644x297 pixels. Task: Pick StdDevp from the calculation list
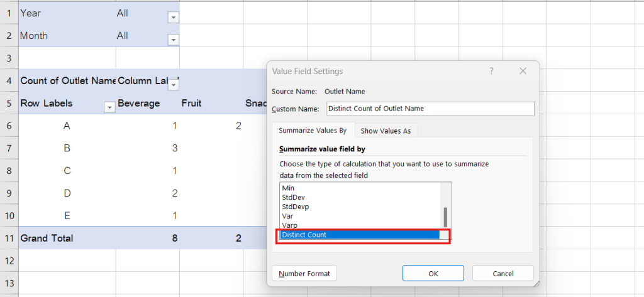pos(359,207)
